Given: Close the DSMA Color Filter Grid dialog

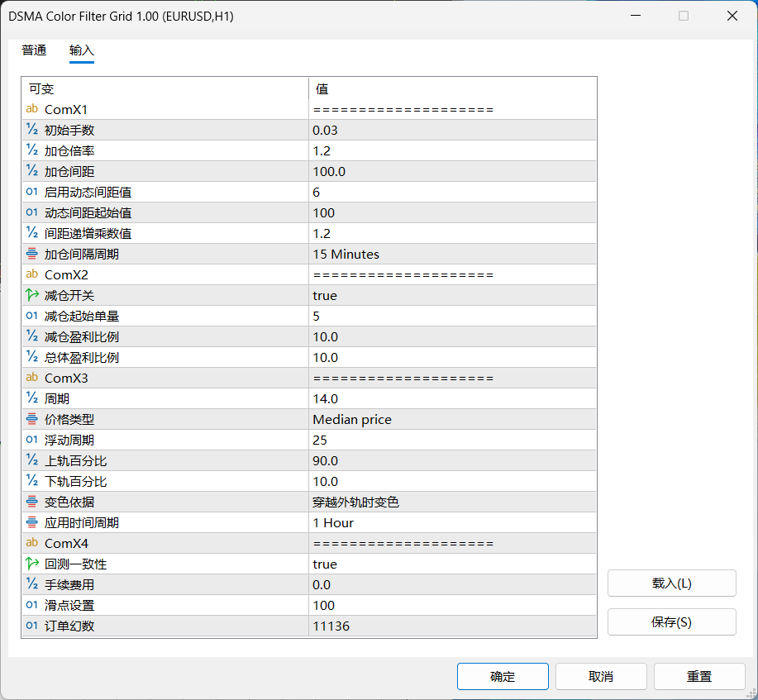Looking at the screenshot, I should pyautogui.click(x=732, y=16).
